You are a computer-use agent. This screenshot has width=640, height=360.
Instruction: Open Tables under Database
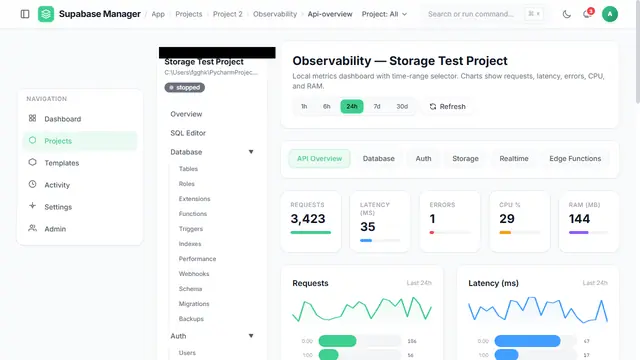tap(188, 169)
